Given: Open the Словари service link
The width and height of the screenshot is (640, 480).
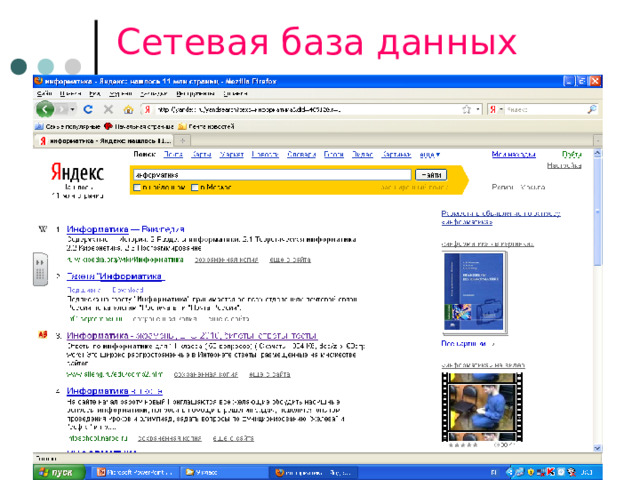Looking at the screenshot, I should 301,154.
